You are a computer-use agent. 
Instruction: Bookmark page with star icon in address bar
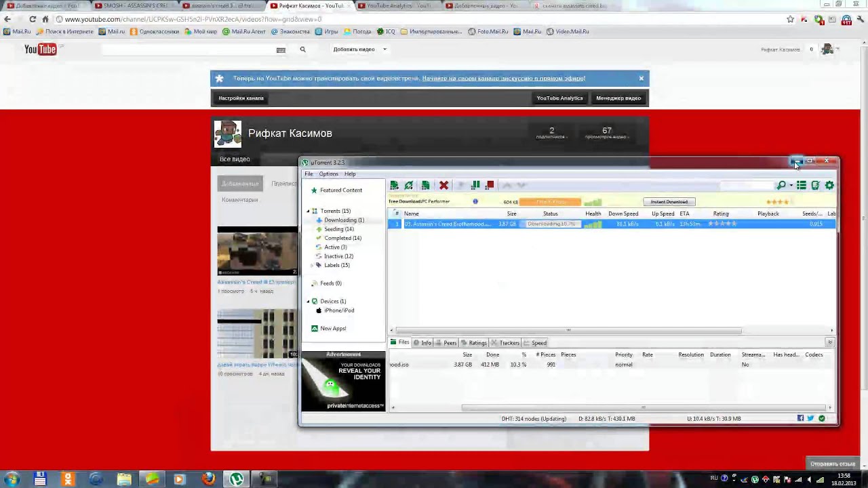point(790,19)
